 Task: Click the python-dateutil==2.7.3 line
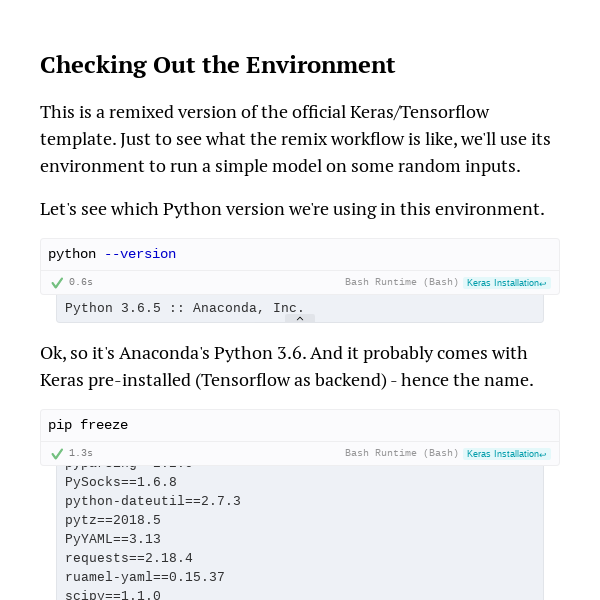[153, 501]
